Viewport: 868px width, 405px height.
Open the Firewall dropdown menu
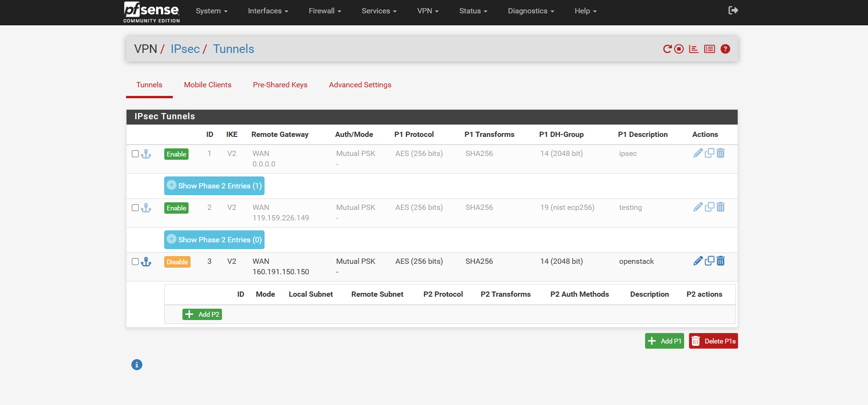[x=325, y=11]
